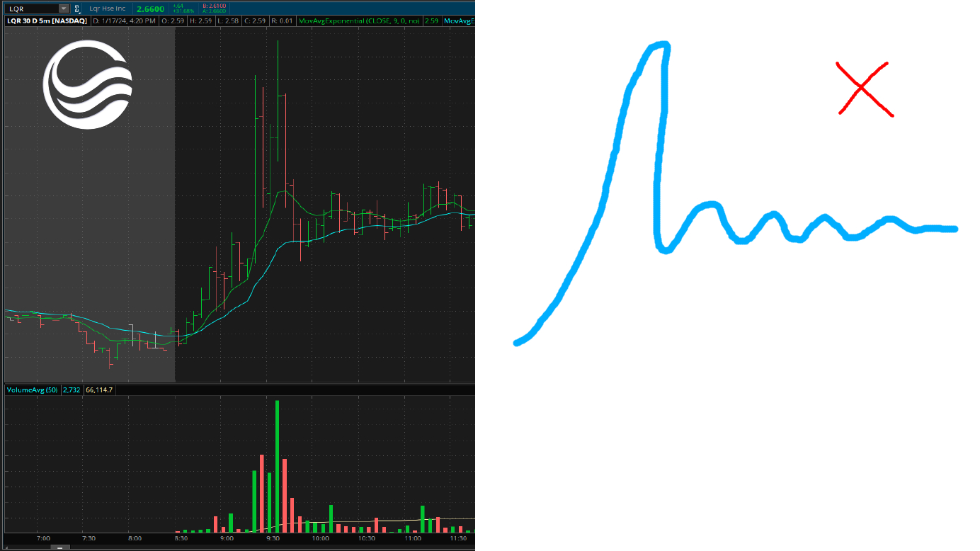Open the symbol dropdown arrow on the LQR box
980x551 pixels.
point(62,8)
